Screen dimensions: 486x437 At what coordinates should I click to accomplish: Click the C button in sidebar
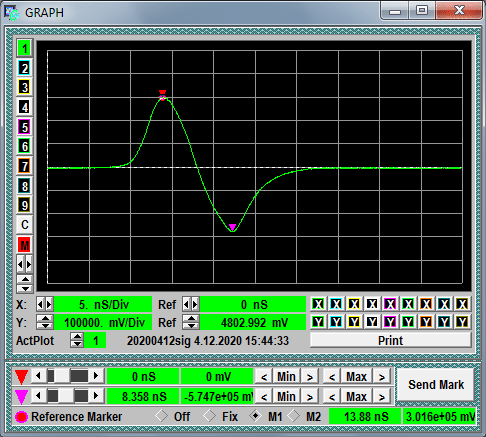tap(24, 225)
